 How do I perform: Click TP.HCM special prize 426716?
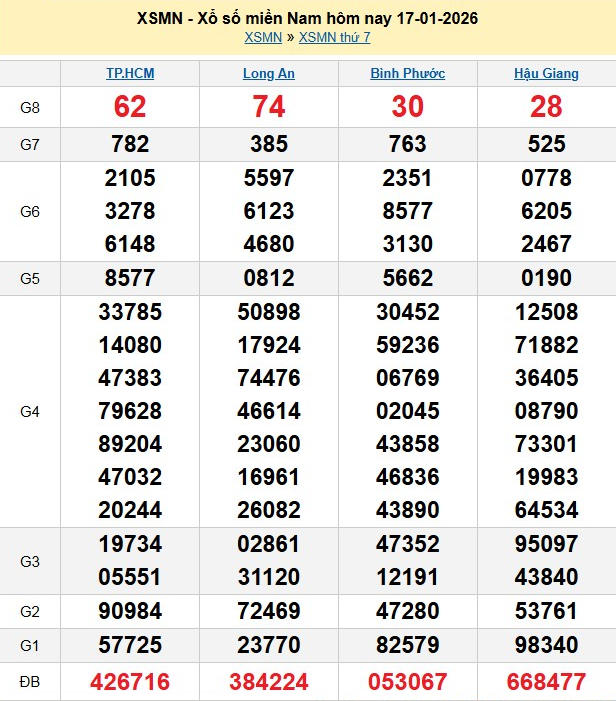click(x=130, y=682)
